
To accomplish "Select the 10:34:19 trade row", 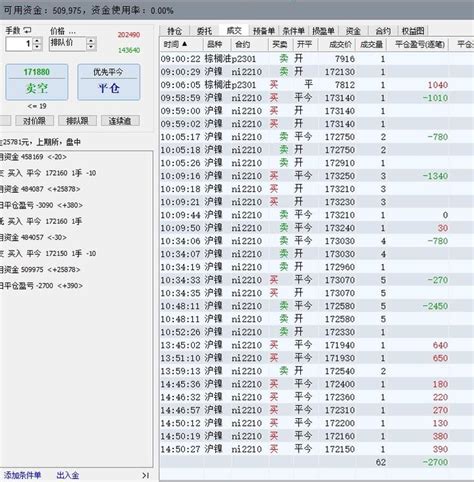I will click(x=317, y=267).
